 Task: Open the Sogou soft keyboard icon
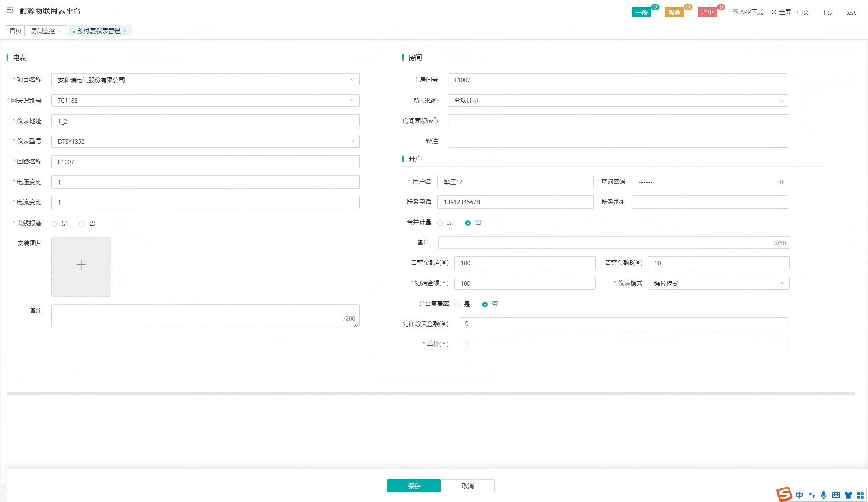click(x=836, y=495)
